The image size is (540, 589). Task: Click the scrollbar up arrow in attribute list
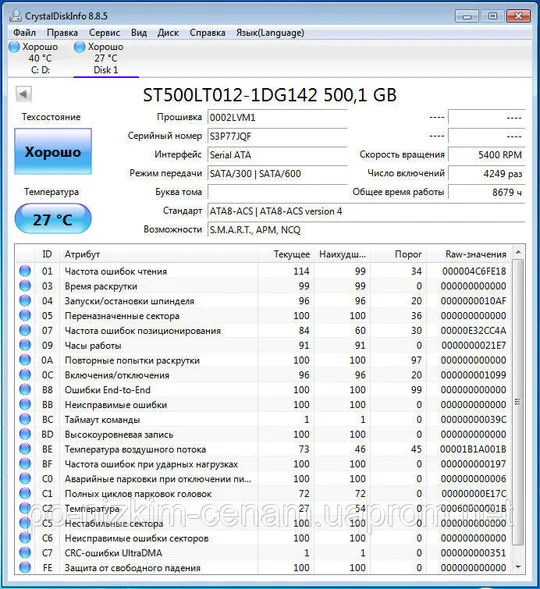coord(518,252)
